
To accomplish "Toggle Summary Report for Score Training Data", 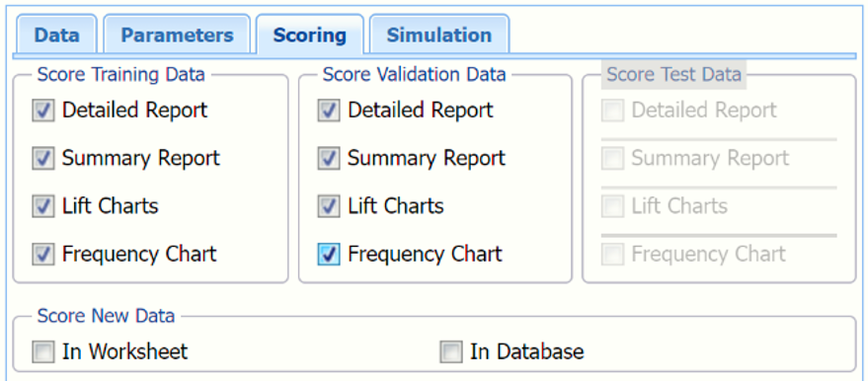I will (43, 159).
